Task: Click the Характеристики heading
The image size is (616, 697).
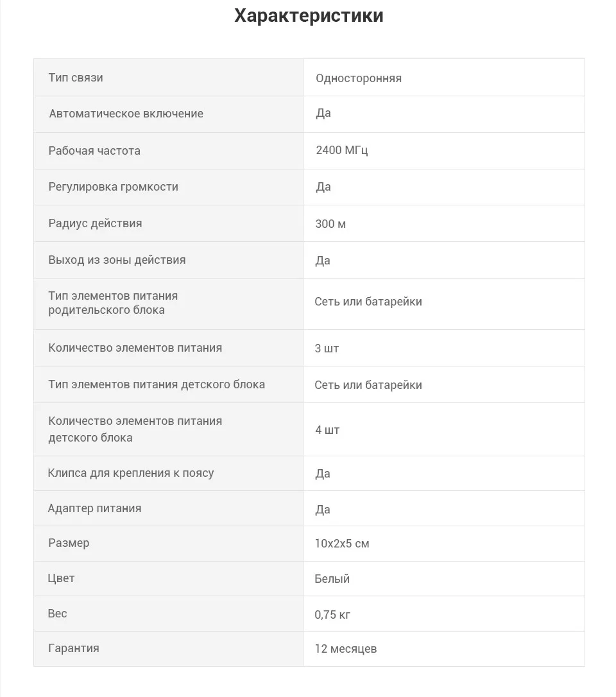Action: pos(309,16)
